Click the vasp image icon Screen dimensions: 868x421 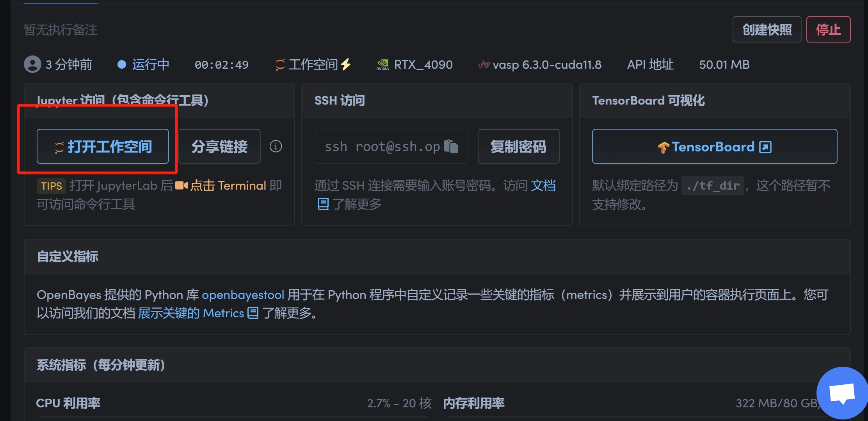tap(484, 64)
